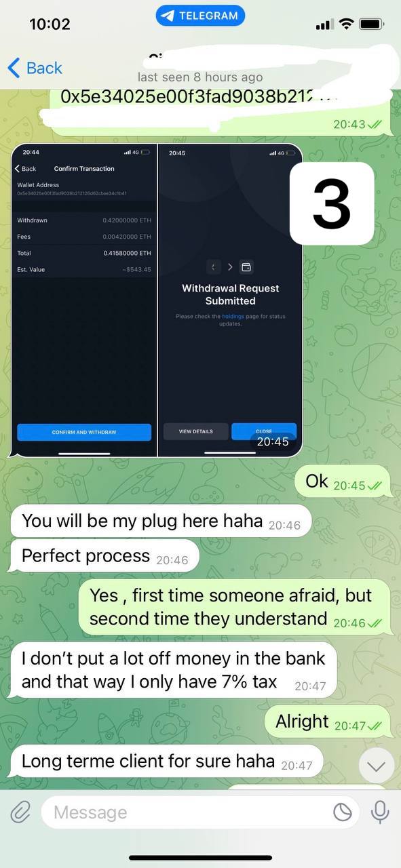The width and height of the screenshot is (401, 868).
Task: Tap the large number 3 label
Action: pos(332,203)
